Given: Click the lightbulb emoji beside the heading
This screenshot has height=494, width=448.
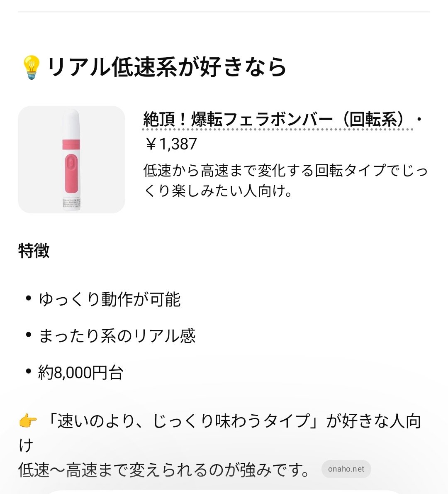Looking at the screenshot, I should (x=31, y=67).
